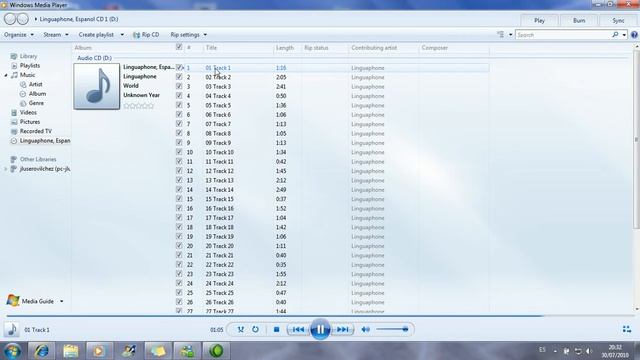Click the Windows Media Player taskbar icon
The height and width of the screenshot is (360, 640).
98,351
